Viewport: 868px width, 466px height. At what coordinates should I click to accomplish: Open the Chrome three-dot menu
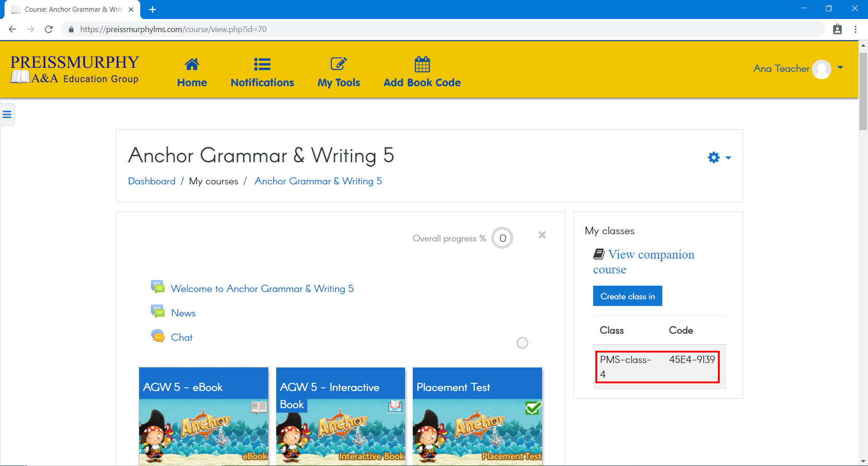coord(855,29)
